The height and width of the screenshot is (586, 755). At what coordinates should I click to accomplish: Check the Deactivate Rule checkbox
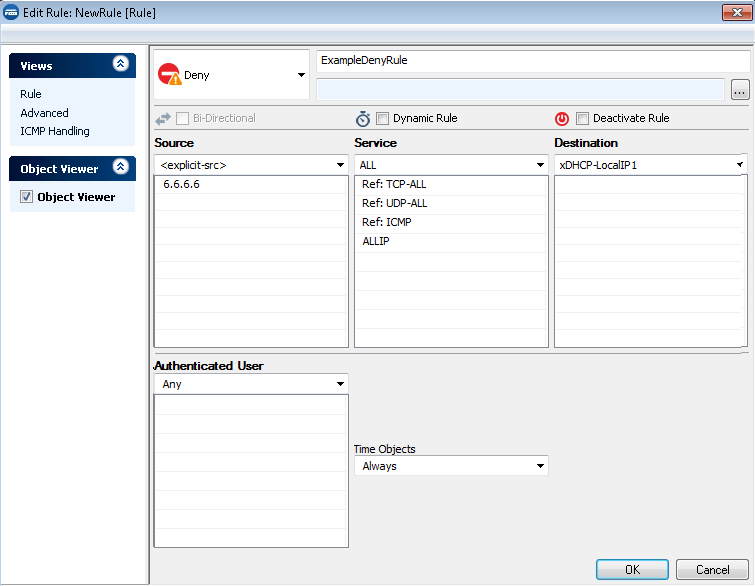click(582, 118)
